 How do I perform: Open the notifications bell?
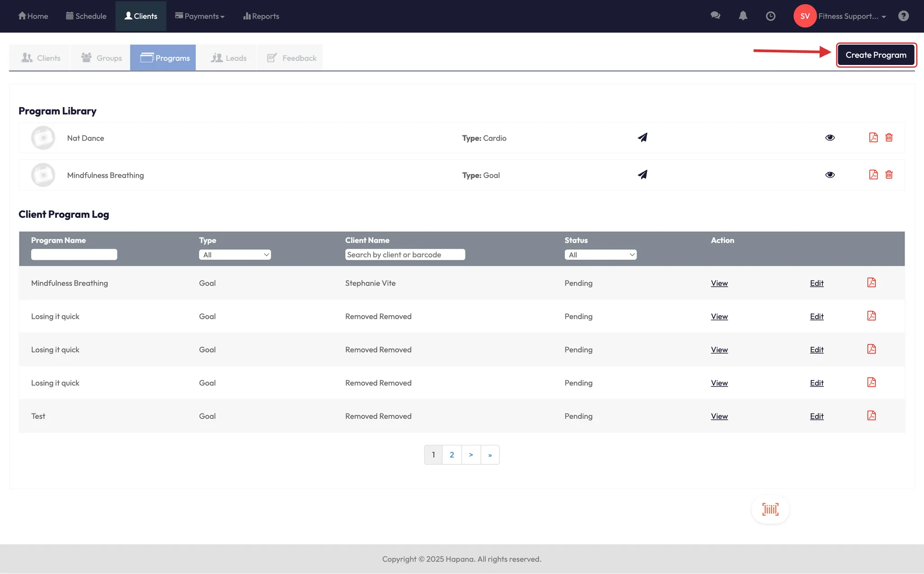tap(743, 16)
